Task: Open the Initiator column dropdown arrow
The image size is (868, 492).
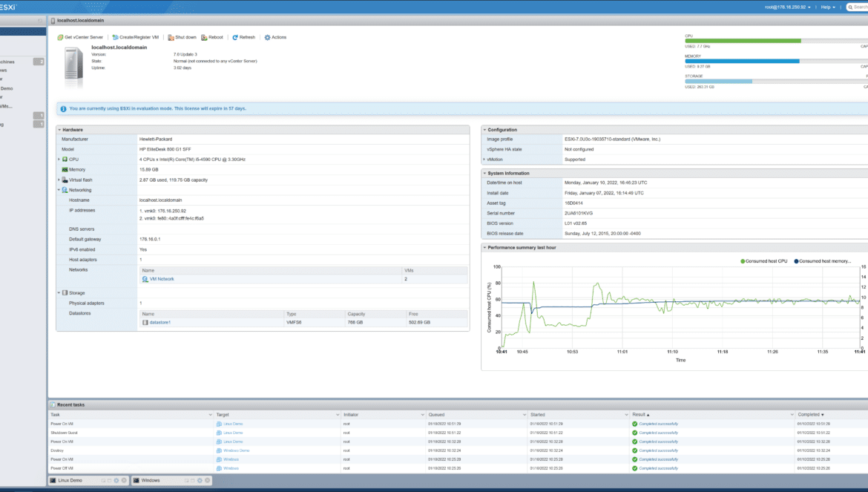Action: pos(423,415)
